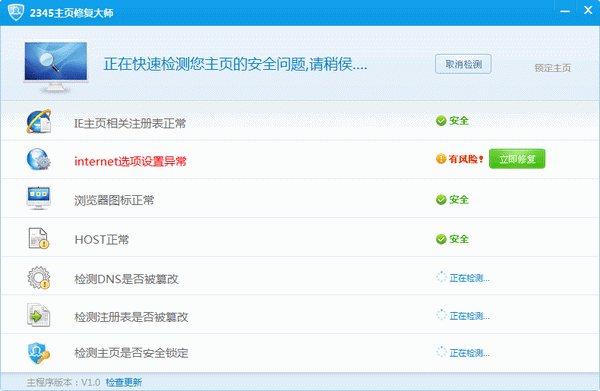Click the registry tampering document arrow icon
The image size is (600, 391).
click(x=39, y=315)
